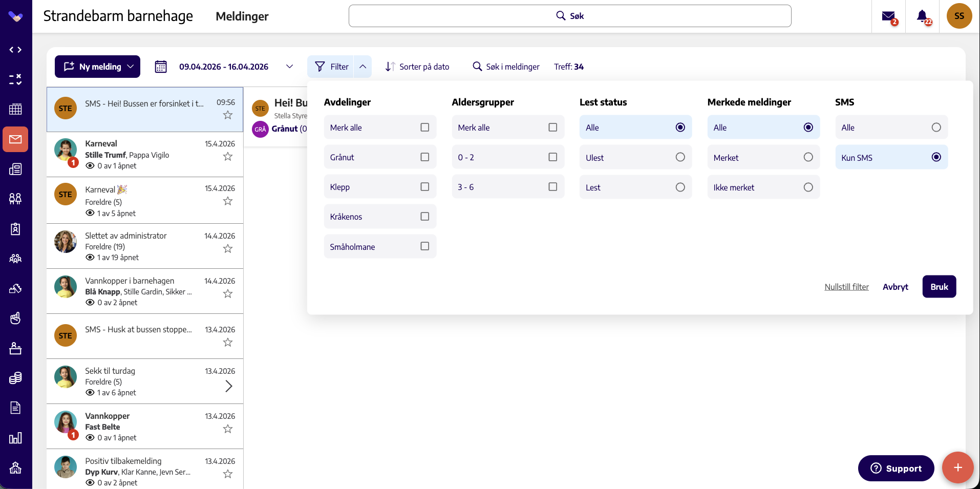Open the sidebar statistics bar chart icon
This screenshot has width=980, height=489.
click(15, 438)
